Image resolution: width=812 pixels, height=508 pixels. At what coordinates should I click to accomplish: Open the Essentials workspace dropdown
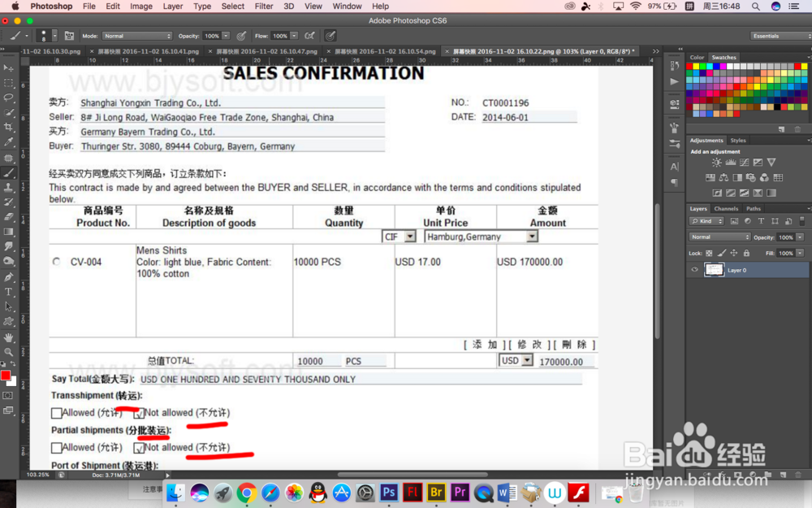click(780, 36)
